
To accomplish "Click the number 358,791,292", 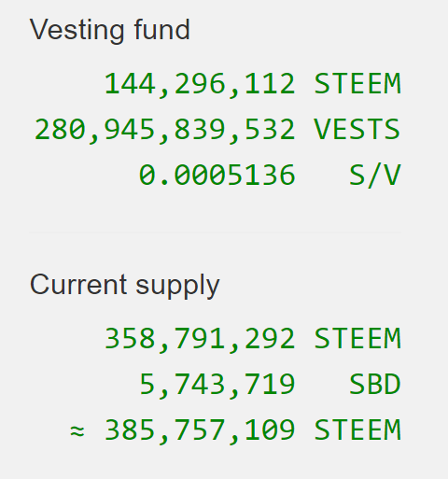I will [200, 339].
